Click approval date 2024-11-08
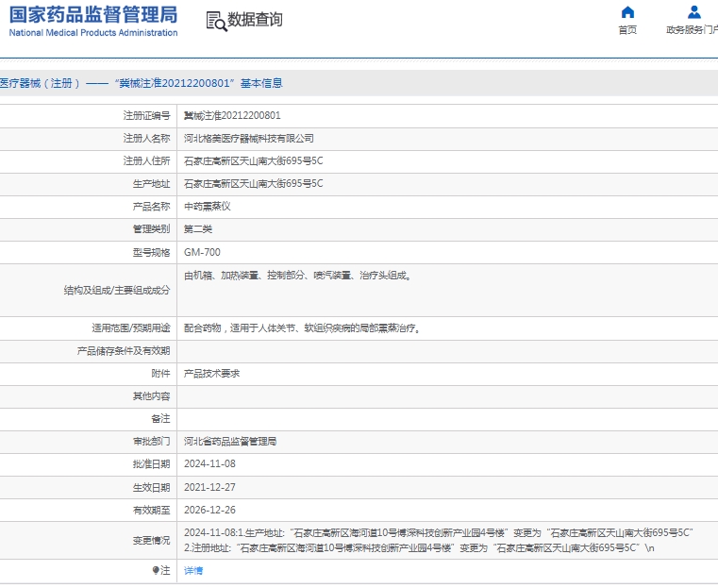 click(209, 464)
